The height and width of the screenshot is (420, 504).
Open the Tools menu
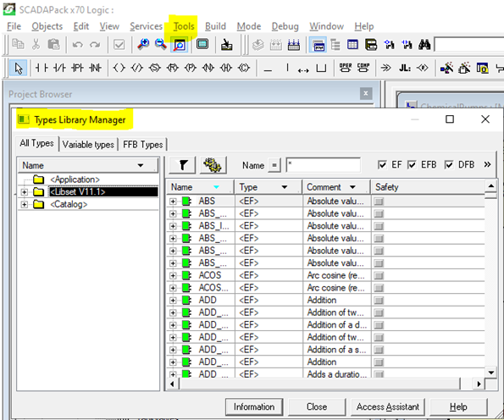184,26
